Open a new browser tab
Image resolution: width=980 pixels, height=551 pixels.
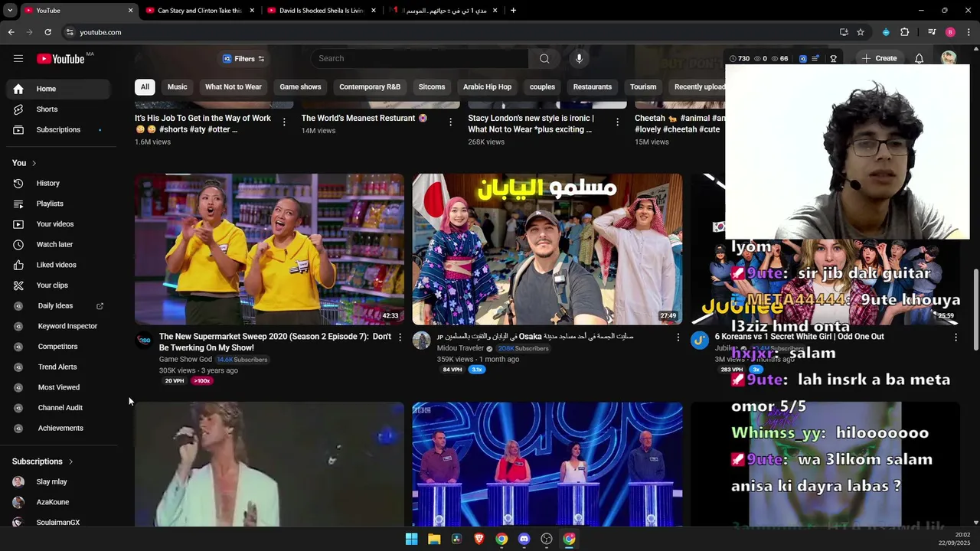(x=513, y=11)
